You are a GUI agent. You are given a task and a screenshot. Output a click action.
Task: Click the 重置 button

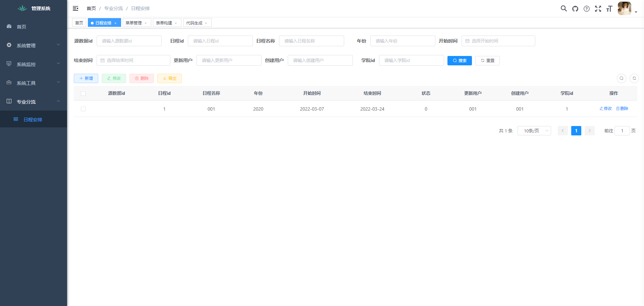click(487, 61)
